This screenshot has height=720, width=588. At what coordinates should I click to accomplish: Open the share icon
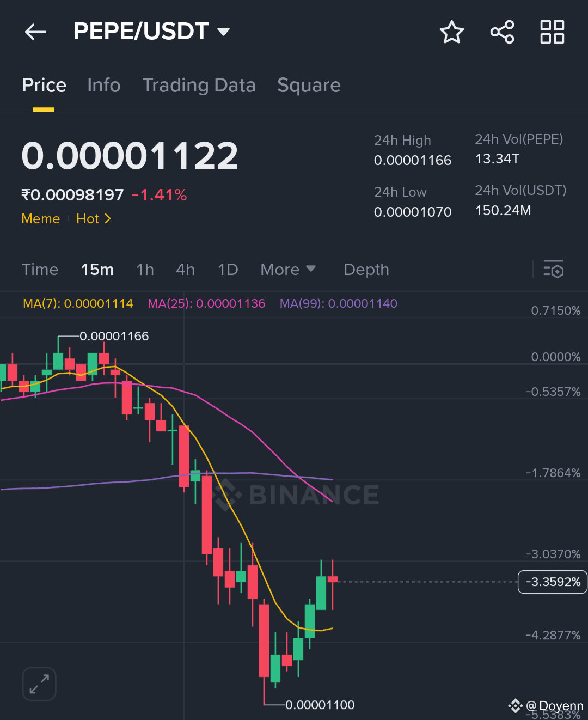(x=502, y=32)
